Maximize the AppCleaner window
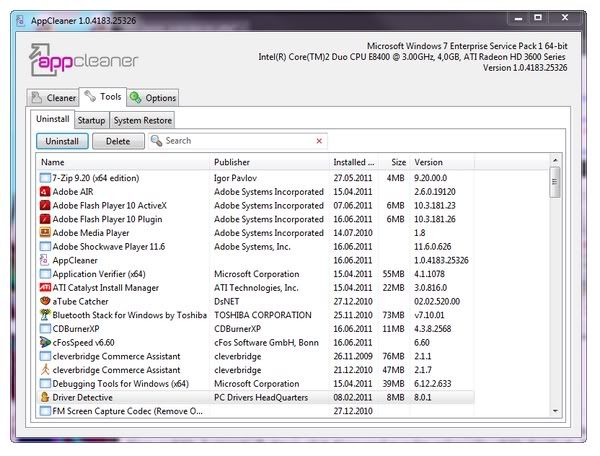 (x=538, y=18)
